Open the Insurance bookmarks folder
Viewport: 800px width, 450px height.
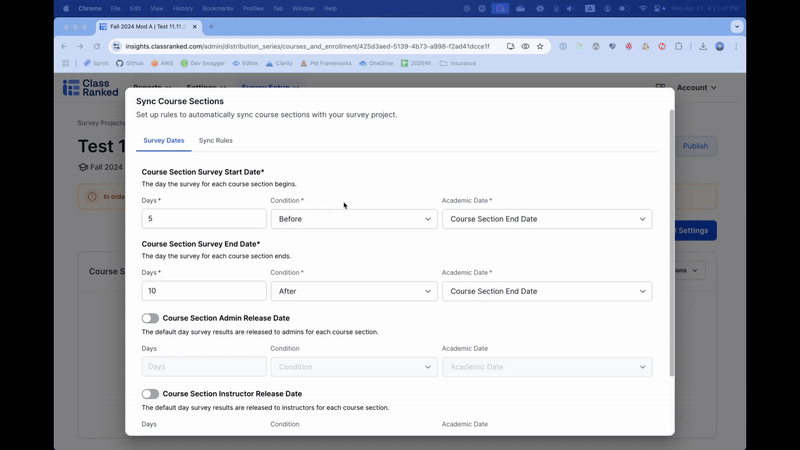pyautogui.click(x=457, y=63)
